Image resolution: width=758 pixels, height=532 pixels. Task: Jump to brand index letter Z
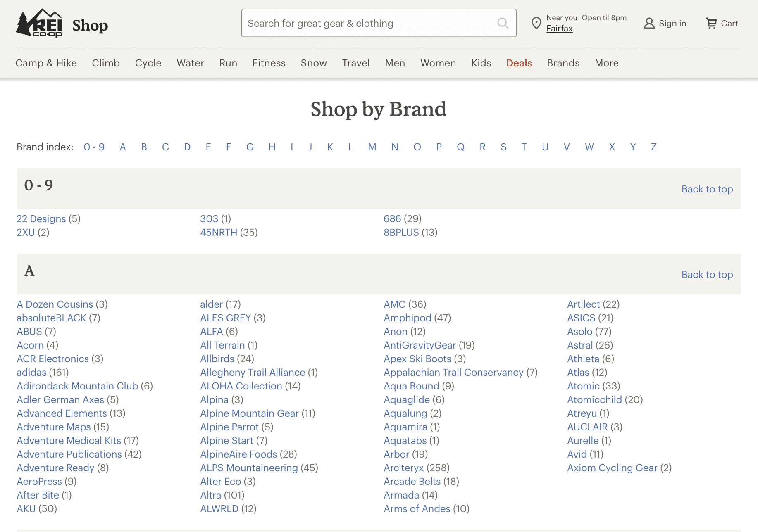[x=653, y=147]
